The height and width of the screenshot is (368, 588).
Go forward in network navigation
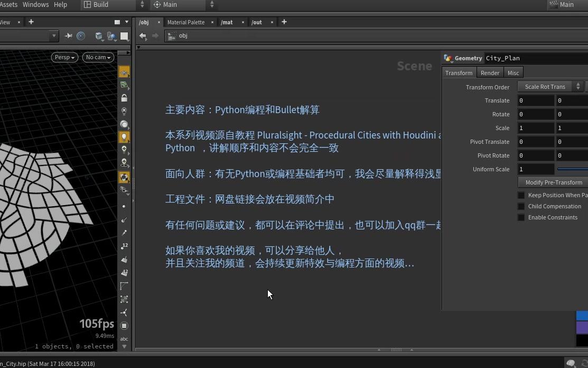pyautogui.click(x=155, y=35)
